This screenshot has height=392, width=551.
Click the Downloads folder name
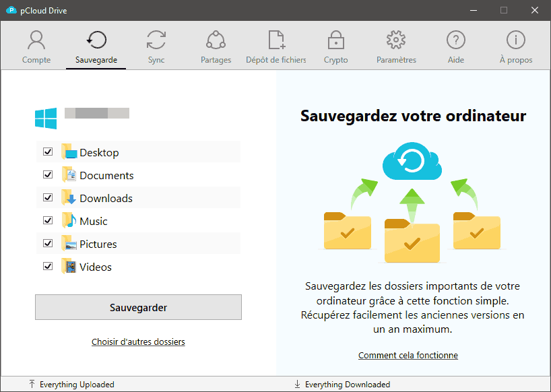point(106,198)
